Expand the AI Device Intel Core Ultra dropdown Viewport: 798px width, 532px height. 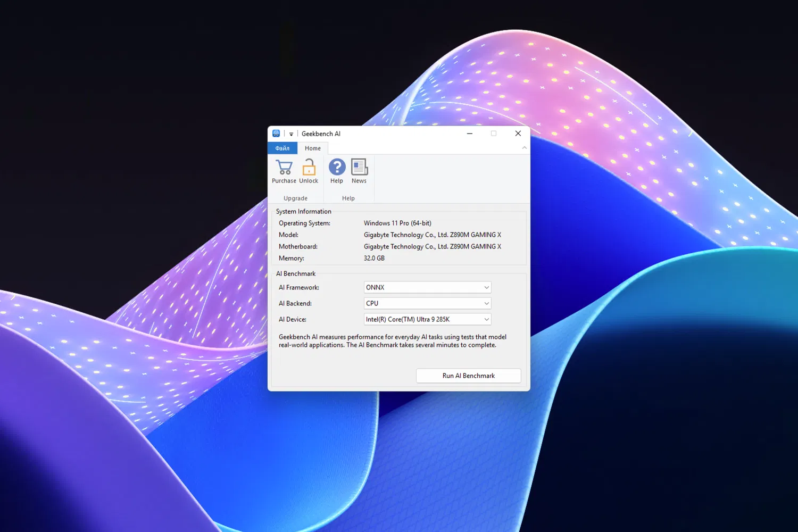(427, 319)
